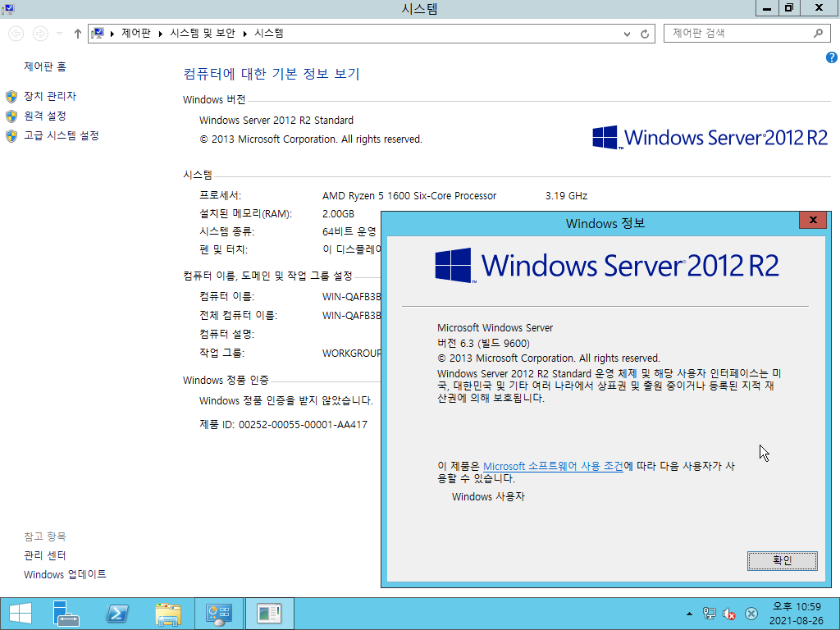This screenshot has width=840, height=630.
Task: Open the Start button on taskbar
Action: point(21,614)
